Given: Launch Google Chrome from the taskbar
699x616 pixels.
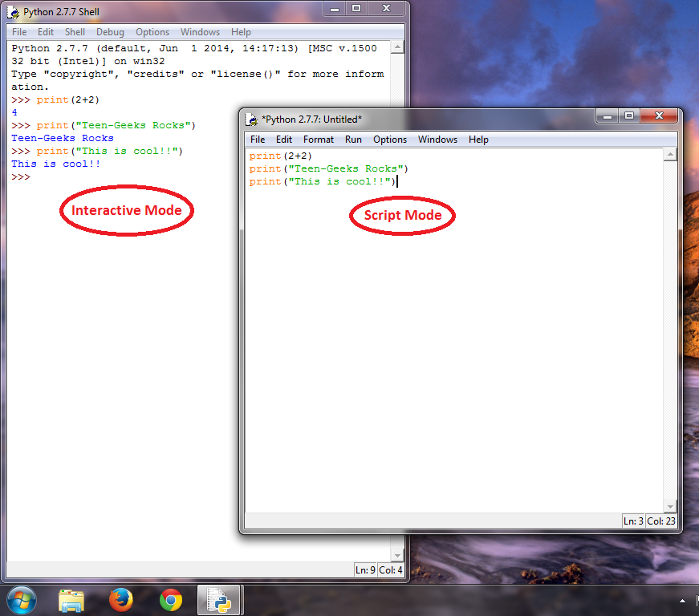Looking at the screenshot, I should click(x=169, y=599).
